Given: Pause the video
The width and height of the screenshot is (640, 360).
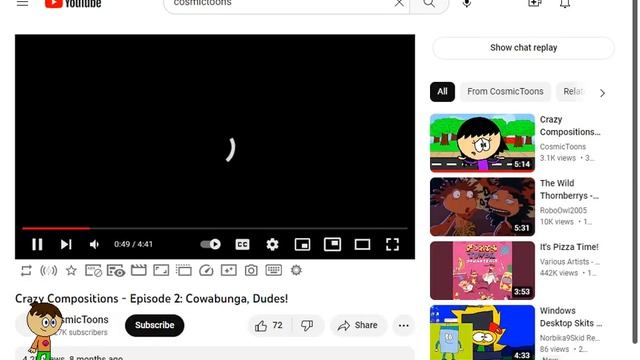Looking at the screenshot, I should (37, 244).
